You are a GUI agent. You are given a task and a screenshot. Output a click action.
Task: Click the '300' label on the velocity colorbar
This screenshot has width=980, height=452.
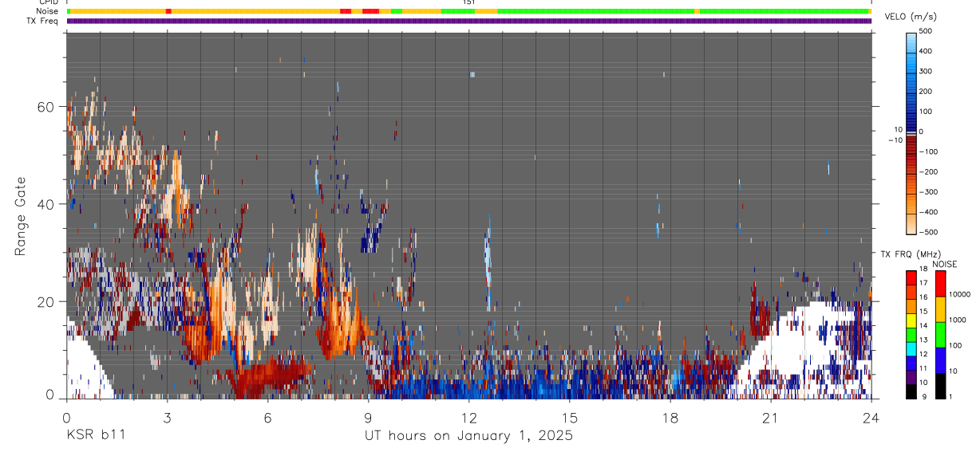point(925,71)
